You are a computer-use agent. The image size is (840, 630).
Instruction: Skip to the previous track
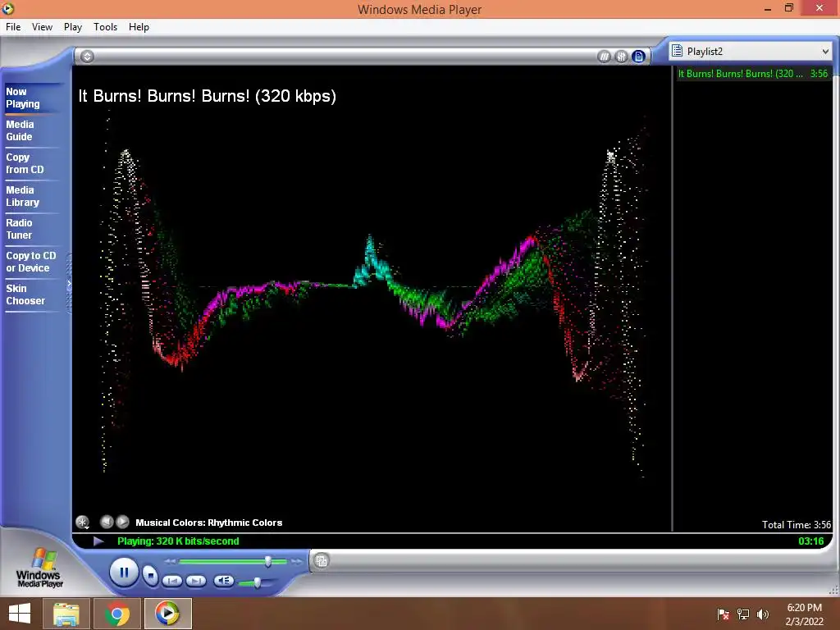pos(172,581)
